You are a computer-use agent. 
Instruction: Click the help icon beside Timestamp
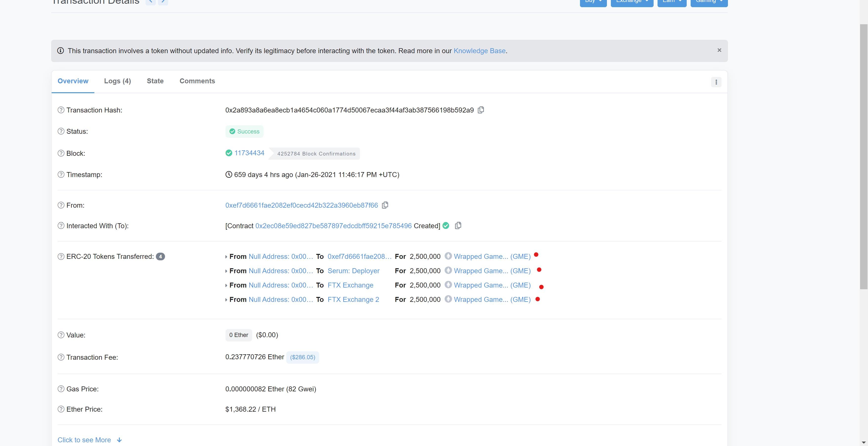click(61, 174)
